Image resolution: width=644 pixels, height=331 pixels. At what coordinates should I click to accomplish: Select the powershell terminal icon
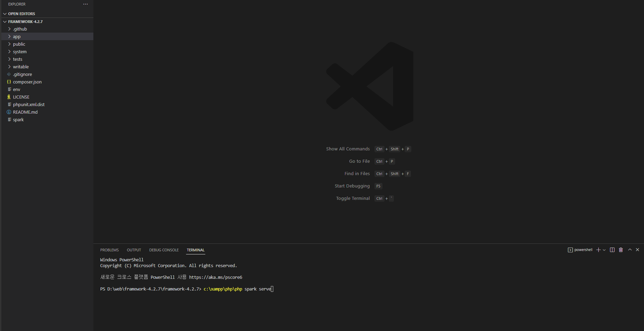(x=570, y=250)
